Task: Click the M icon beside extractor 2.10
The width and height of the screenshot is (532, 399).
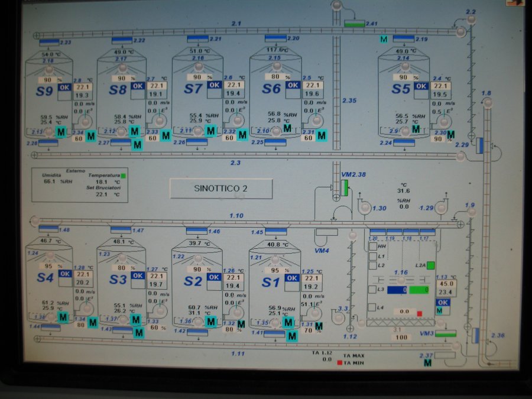Action: 287,128
